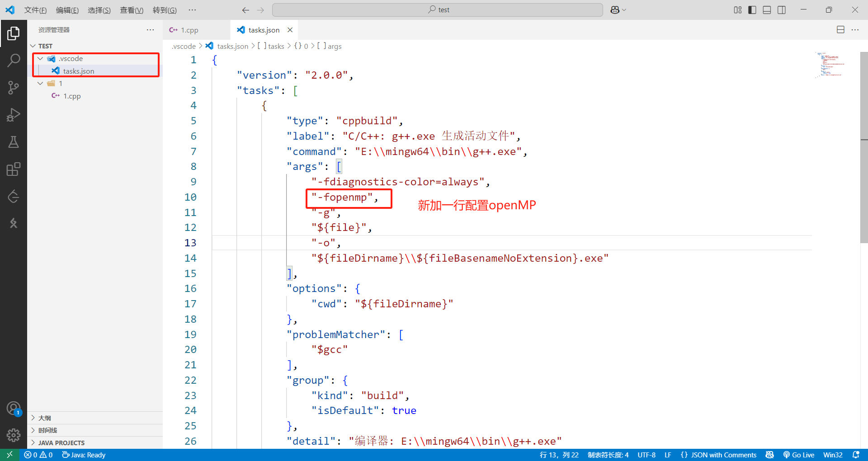Split the editor using the split icon
Viewport: 868px width, 461px height.
841,29
